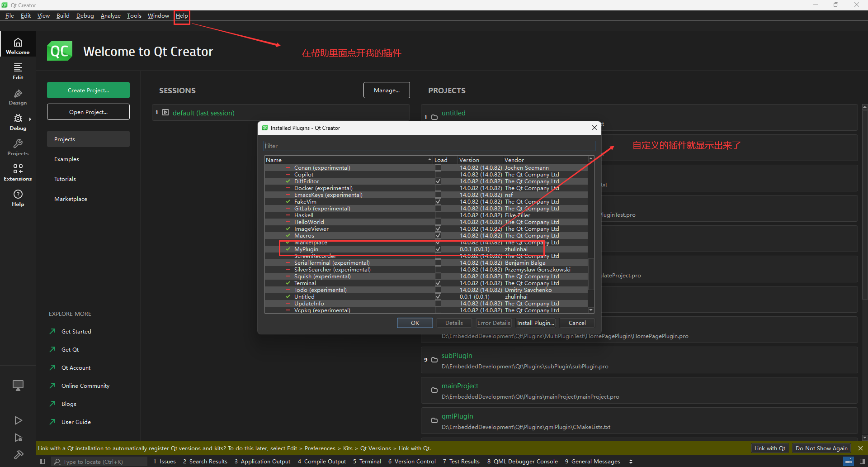This screenshot has width=868, height=467.
Task: Click the Get Started arrow icon
Action: (x=52, y=331)
